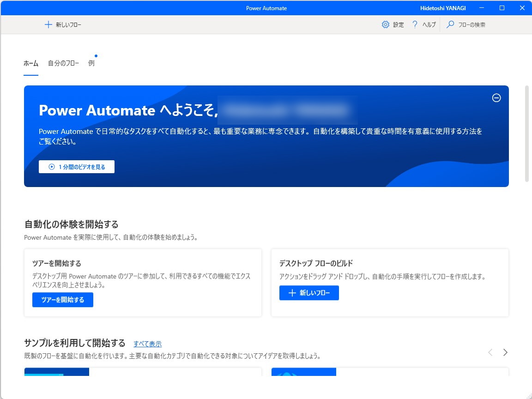Select the ホーム tab
Image resolution: width=532 pixels, height=399 pixels.
coord(30,63)
